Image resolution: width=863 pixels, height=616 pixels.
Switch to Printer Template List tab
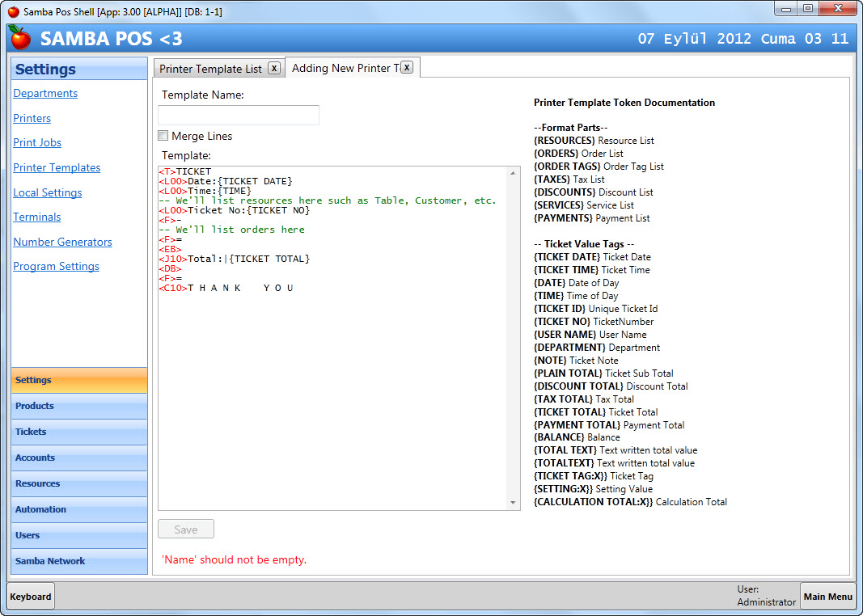pos(211,69)
